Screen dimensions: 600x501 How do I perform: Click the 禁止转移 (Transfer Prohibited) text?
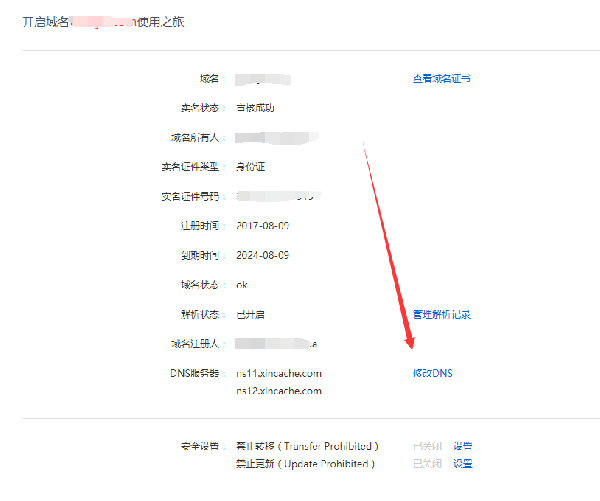(x=307, y=446)
